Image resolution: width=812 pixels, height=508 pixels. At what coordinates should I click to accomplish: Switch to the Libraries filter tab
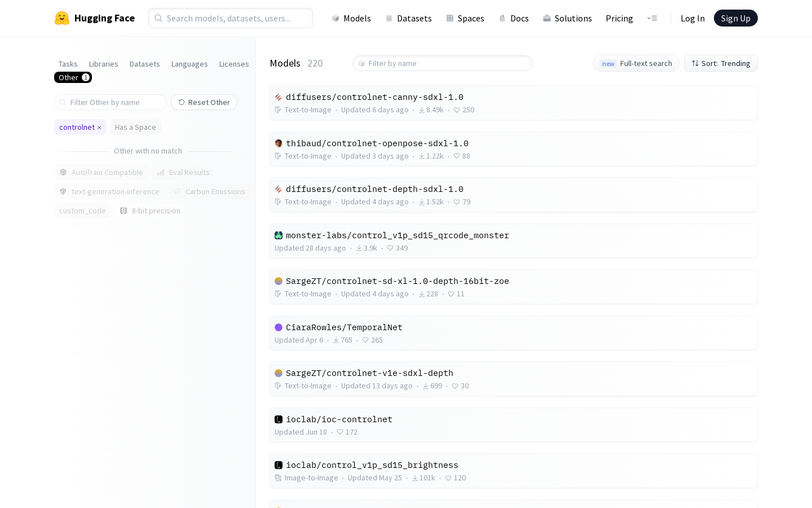tap(104, 64)
